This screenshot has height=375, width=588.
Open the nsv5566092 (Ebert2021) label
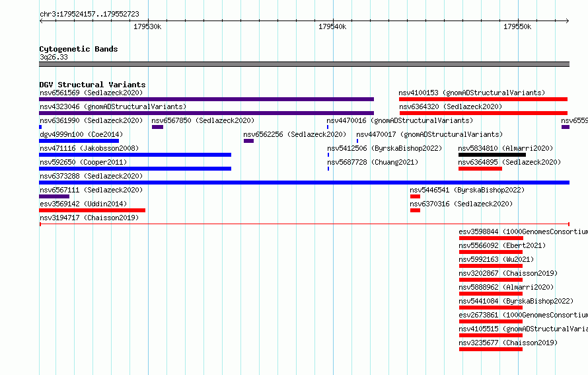point(502,245)
